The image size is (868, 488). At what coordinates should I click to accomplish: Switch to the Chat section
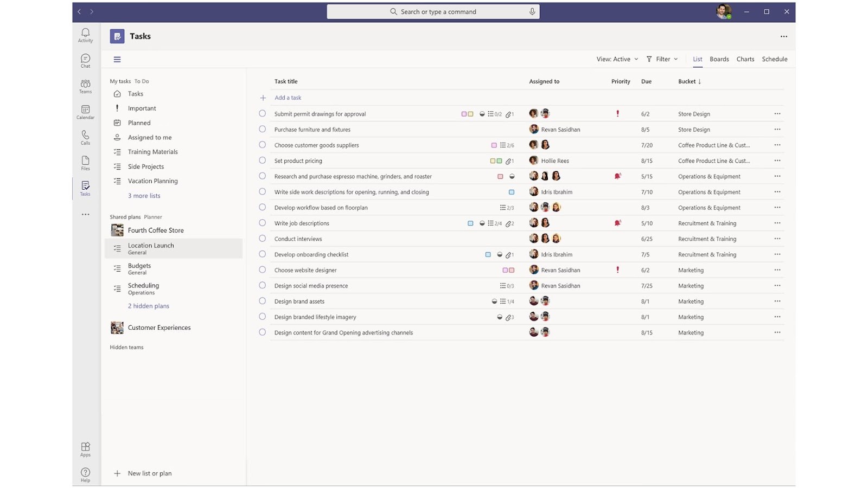click(x=85, y=60)
